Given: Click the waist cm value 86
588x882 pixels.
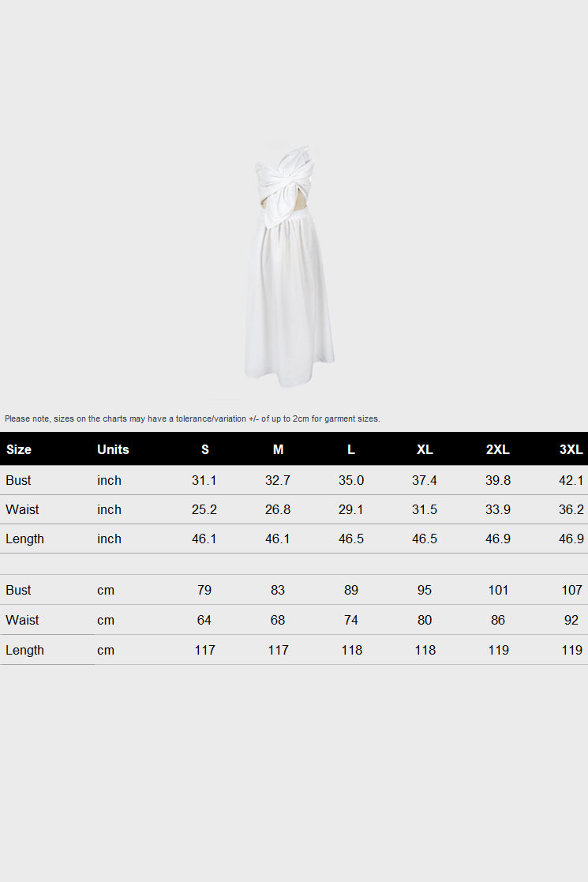Looking at the screenshot, I should tap(497, 620).
